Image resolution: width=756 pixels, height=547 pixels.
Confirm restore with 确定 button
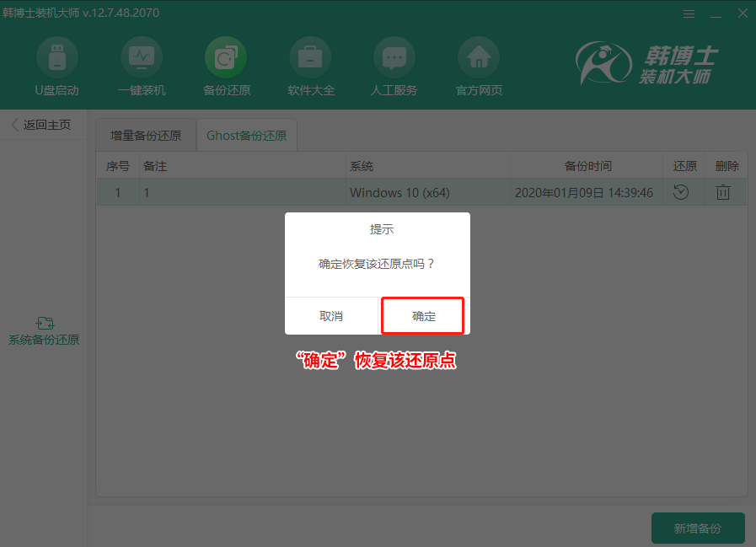pyautogui.click(x=422, y=315)
